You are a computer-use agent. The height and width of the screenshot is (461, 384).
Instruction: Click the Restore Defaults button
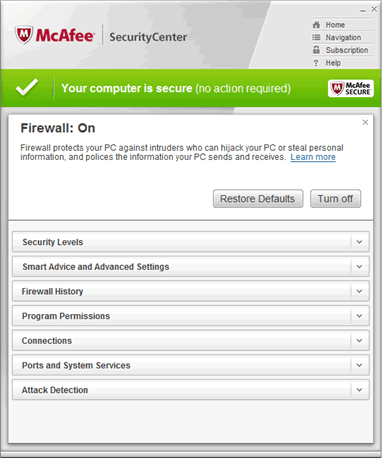tap(258, 199)
